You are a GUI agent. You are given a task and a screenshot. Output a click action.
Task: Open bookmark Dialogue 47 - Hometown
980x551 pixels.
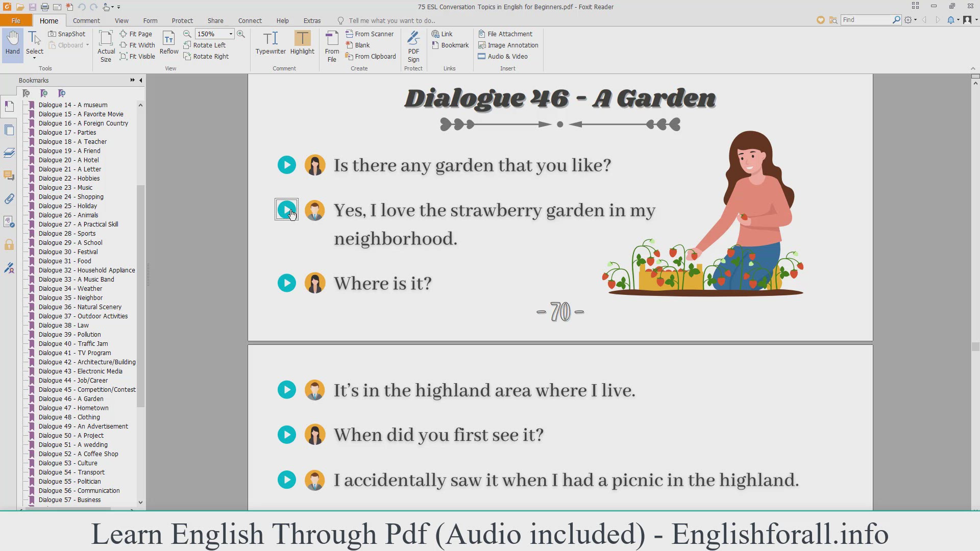(73, 408)
